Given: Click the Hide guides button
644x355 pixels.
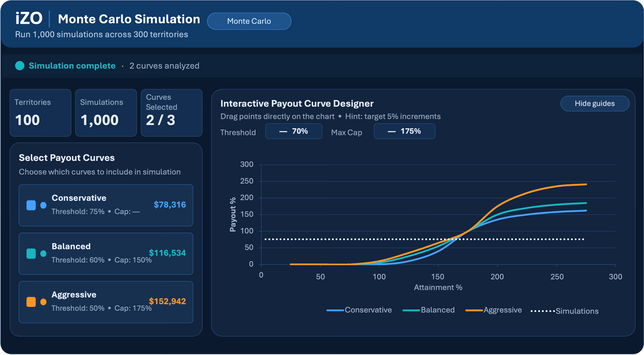Looking at the screenshot, I should point(595,104).
